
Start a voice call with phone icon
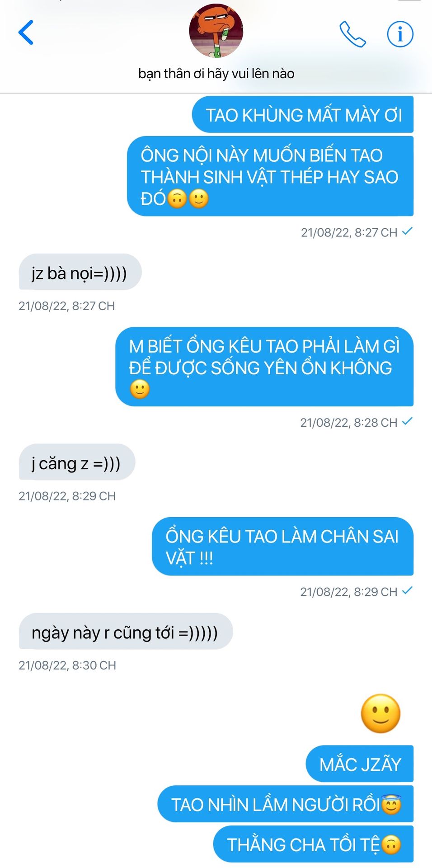pyautogui.click(x=352, y=34)
